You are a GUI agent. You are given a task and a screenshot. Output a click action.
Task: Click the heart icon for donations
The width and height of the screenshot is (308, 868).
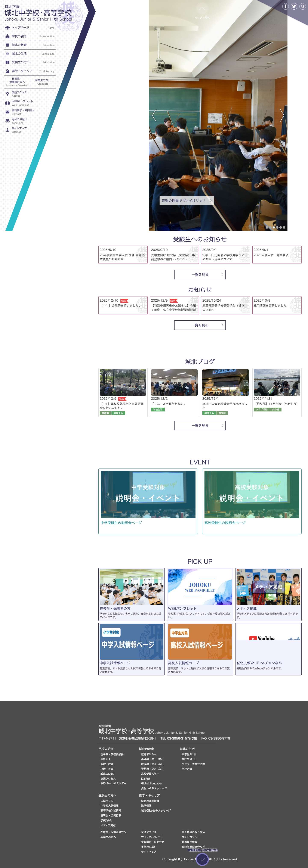7,121
